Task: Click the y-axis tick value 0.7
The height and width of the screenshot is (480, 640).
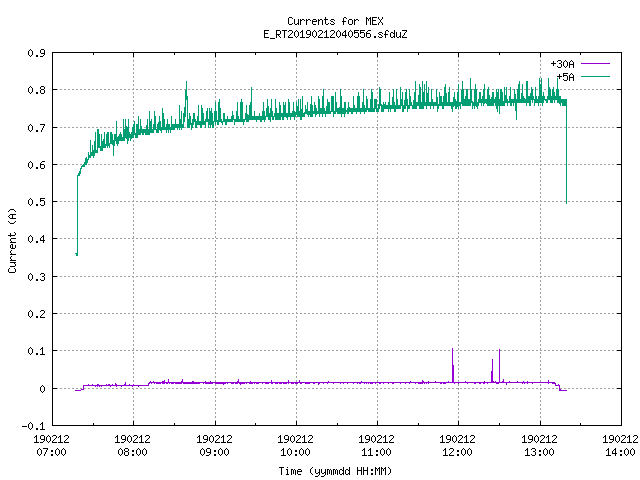Action: [x=36, y=128]
